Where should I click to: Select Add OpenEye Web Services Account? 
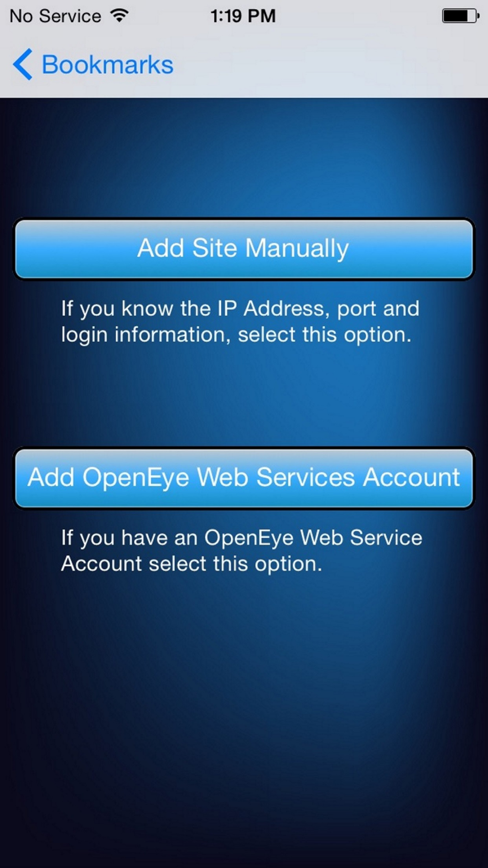(x=244, y=478)
